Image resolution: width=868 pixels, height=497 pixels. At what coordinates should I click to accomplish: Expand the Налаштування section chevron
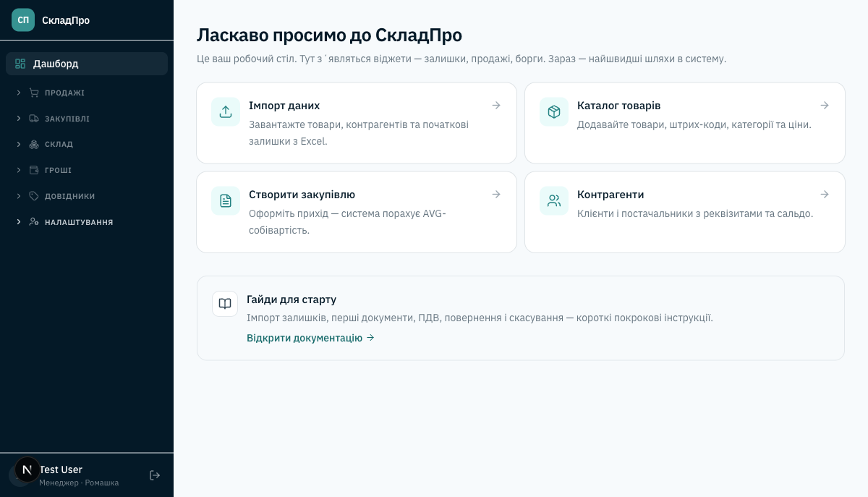(x=19, y=222)
